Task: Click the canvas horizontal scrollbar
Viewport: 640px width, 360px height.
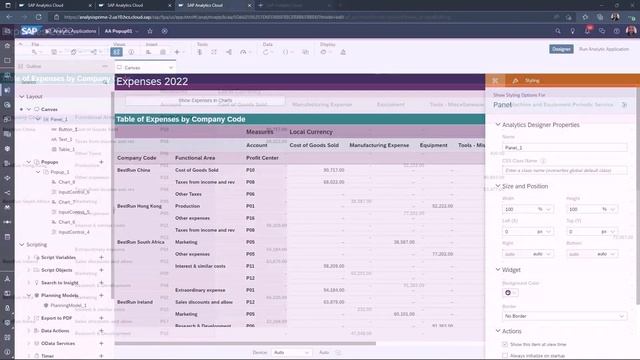Action: point(245,343)
